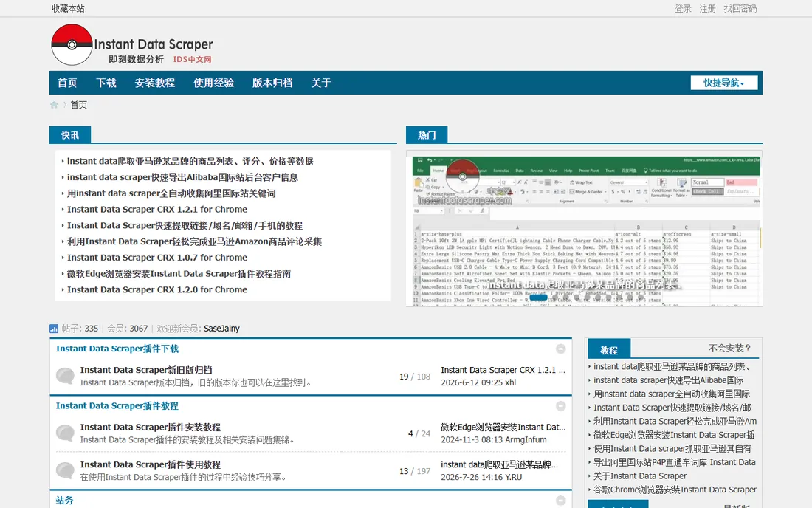Click the 找回密码 link
Viewport: 812px width, 508px height.
coord(740,8)
